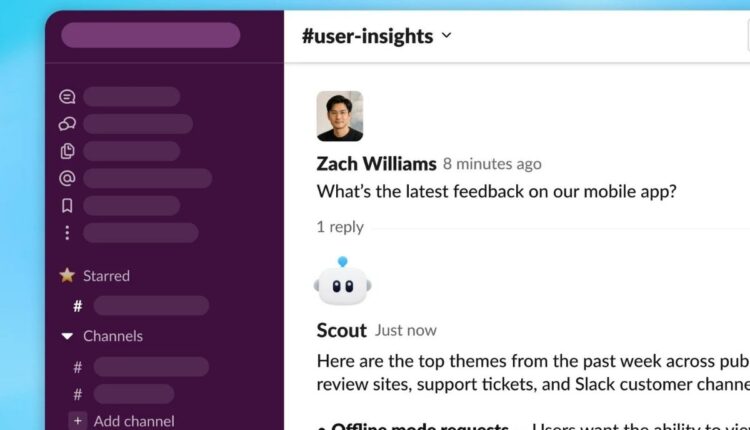Click the Starred section star icon
750x430 pixels.
coord(67,275)
